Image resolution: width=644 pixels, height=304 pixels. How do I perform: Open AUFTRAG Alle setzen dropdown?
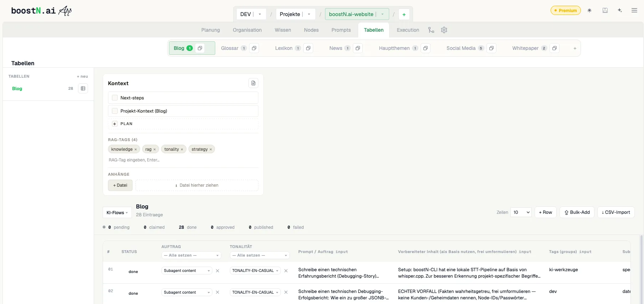[191, 255]
